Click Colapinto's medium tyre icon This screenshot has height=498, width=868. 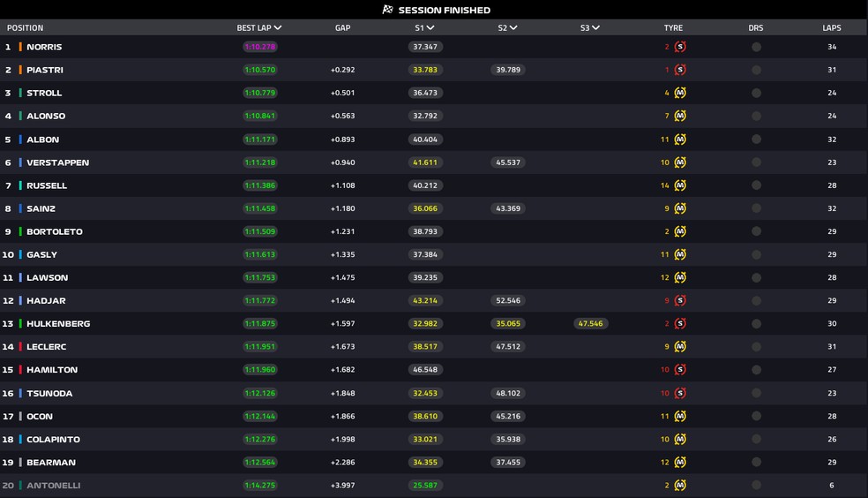coord(680,439)
